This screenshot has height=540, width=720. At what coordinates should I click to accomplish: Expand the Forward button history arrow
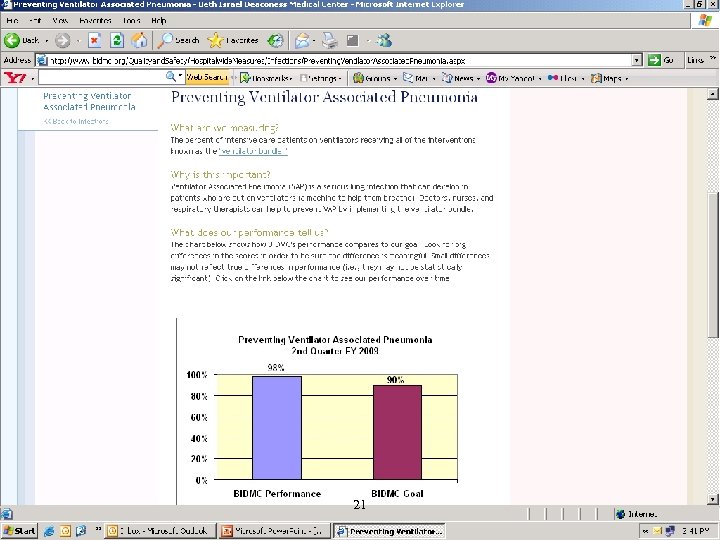tap(78, 41)
